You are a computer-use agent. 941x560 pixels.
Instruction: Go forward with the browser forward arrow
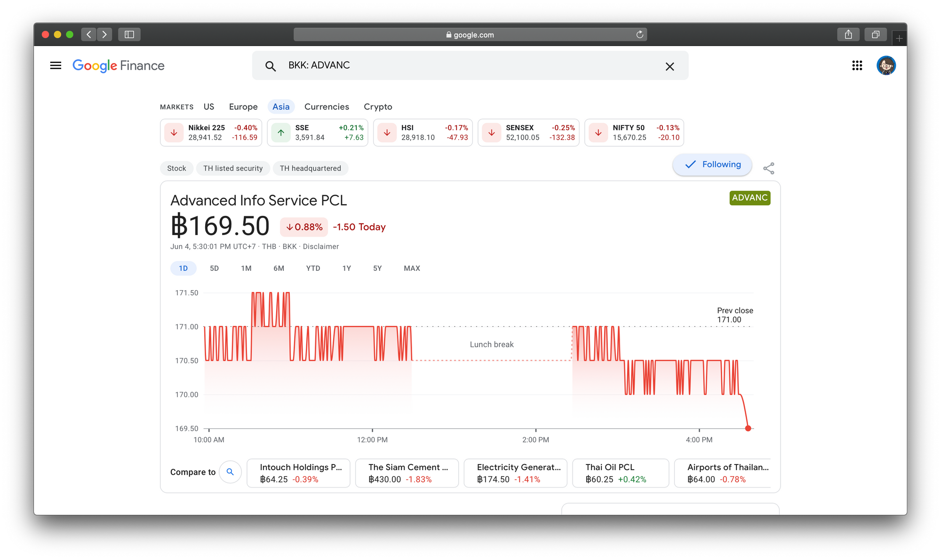(104, 34)
